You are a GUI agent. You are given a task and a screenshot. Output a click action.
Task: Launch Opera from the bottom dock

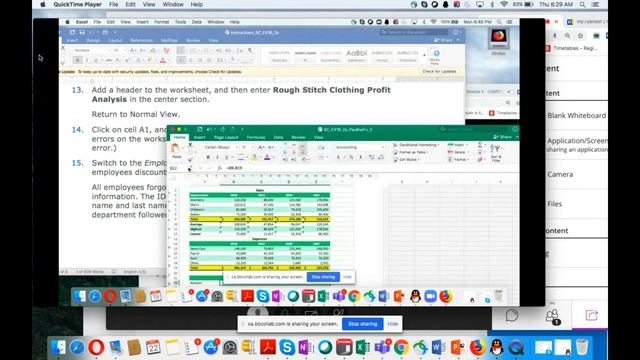(96, 347)
